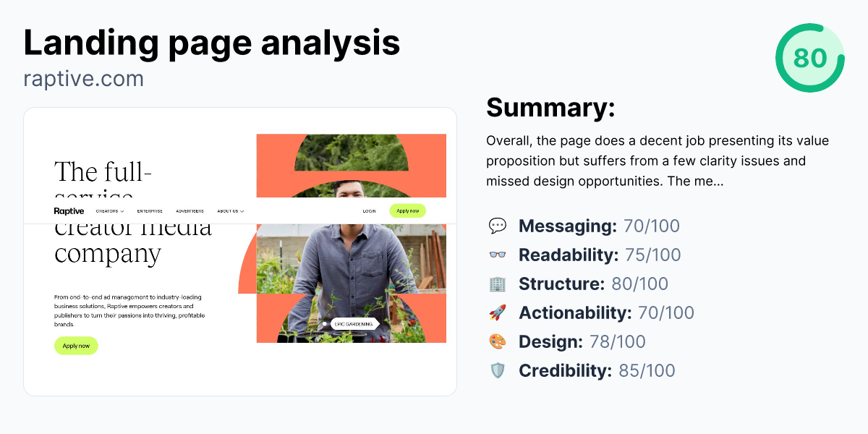This screenshot has width=868, height=434.
Task: Open the ADVERTISERS navigation item
Action: tap(190, 210)
